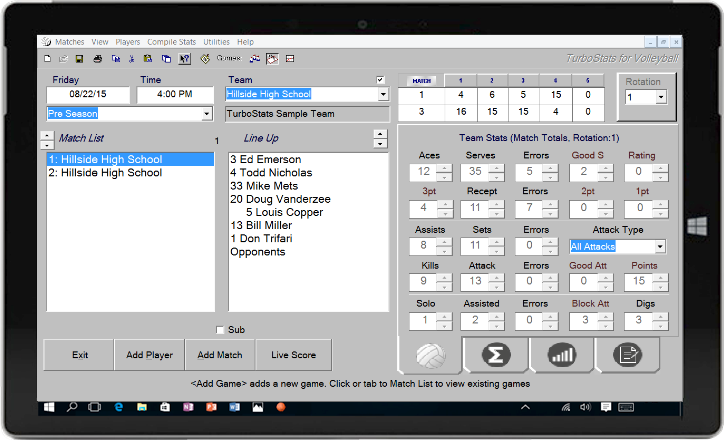Screen dimensions: 726x441
Task: Click Match List down arrow
Action: (47, 145)
